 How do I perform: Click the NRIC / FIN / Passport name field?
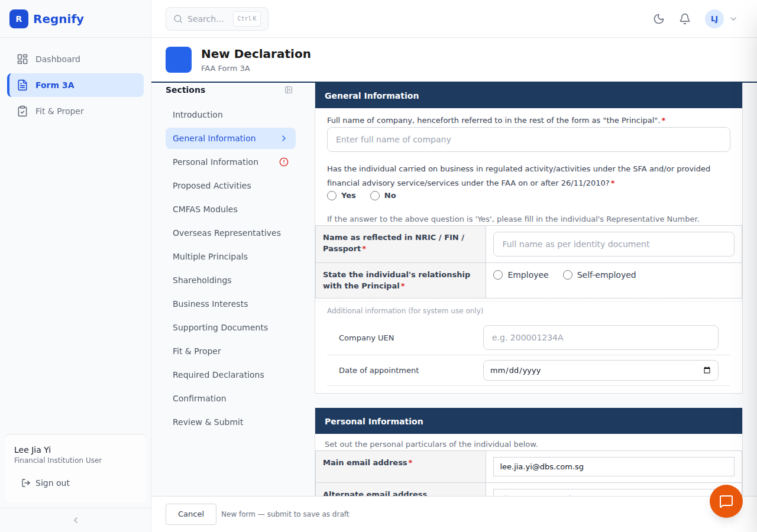(x=614, y=244)
